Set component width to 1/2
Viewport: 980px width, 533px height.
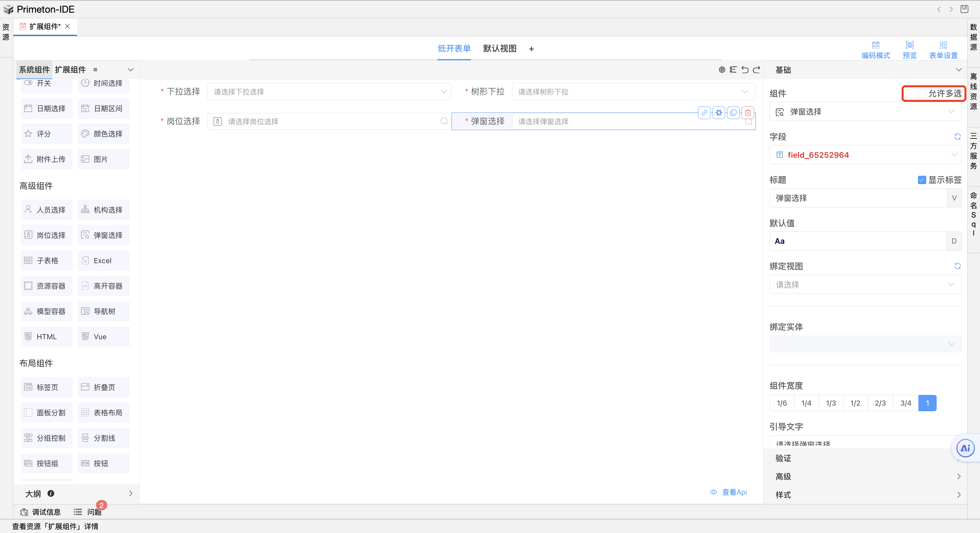point(855,403)
